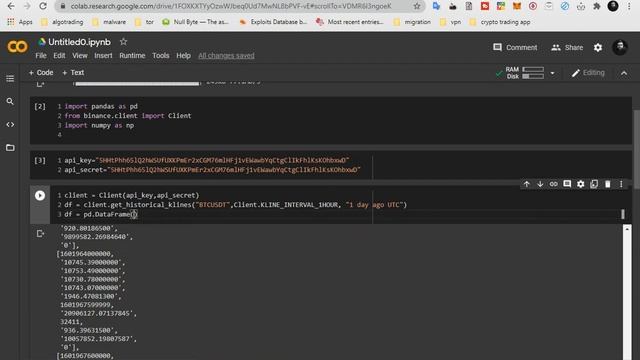Go back with browser back arrow
Screen dimensions: 640x360
11,6
